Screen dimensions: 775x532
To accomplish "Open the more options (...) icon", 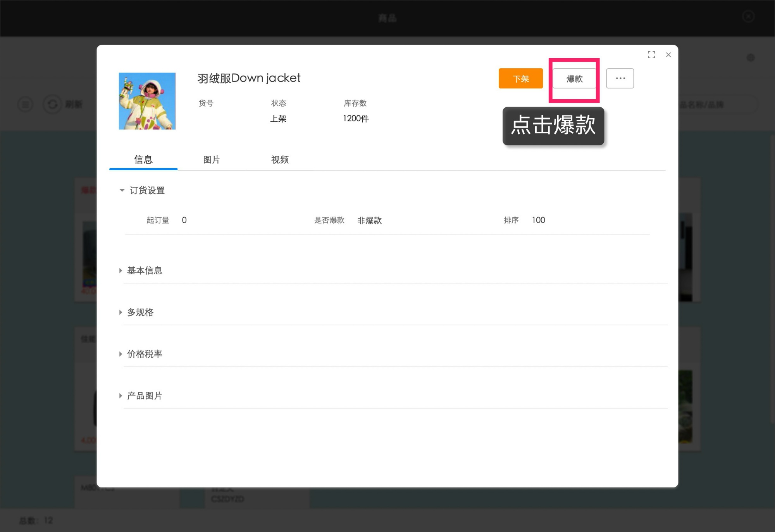I will point(620,78).
